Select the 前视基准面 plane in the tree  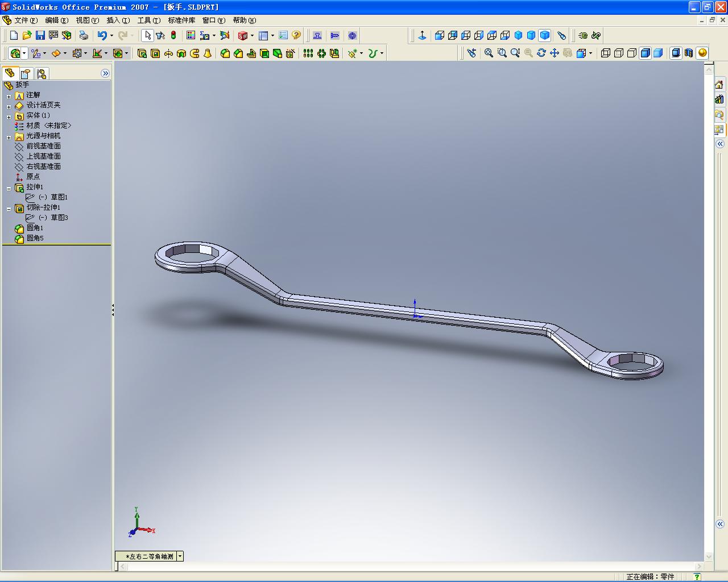43,146
